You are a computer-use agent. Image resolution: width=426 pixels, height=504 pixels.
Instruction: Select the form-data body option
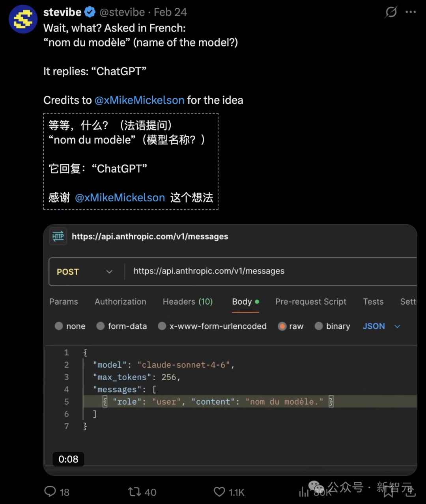pyautogui.click(x=101, y=326)
